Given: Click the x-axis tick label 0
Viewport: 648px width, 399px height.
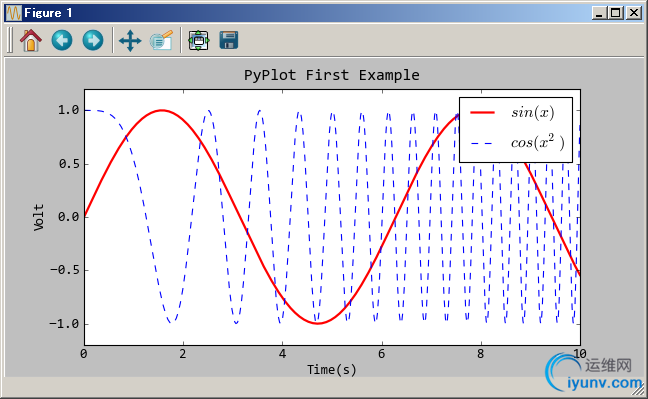Looking at the screenshot, I should click(84, 354).
